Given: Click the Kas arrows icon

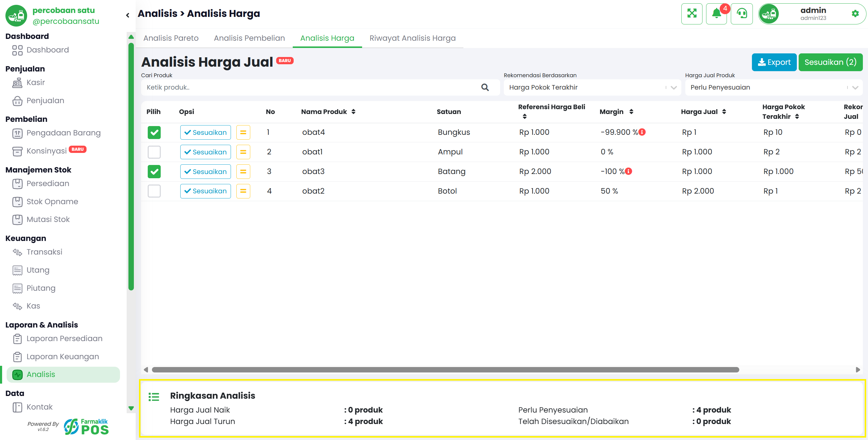Looking at the screenshot, I should pos(17,306).
